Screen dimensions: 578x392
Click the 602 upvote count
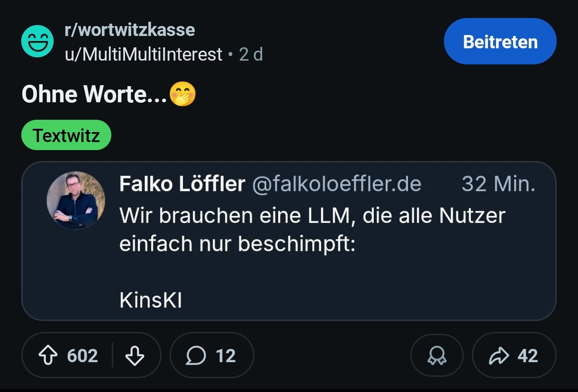click(82, 356)
